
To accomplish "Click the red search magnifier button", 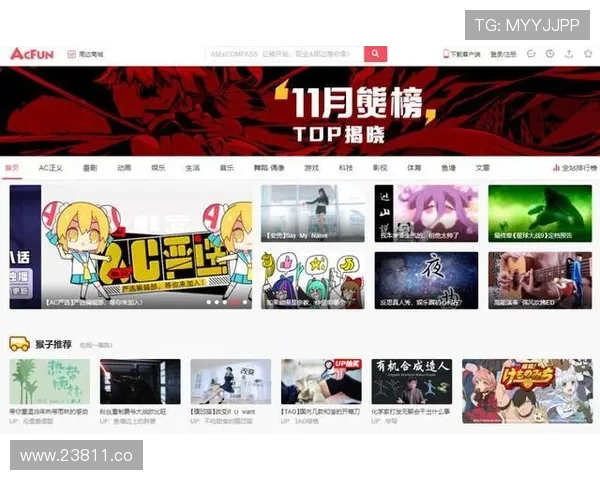I will click(x=375, y=54).
